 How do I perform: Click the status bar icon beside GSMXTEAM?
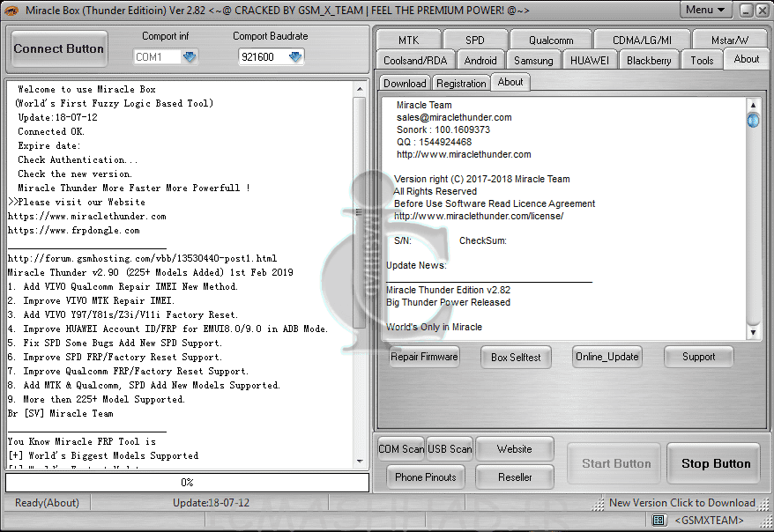pos(658,520)
